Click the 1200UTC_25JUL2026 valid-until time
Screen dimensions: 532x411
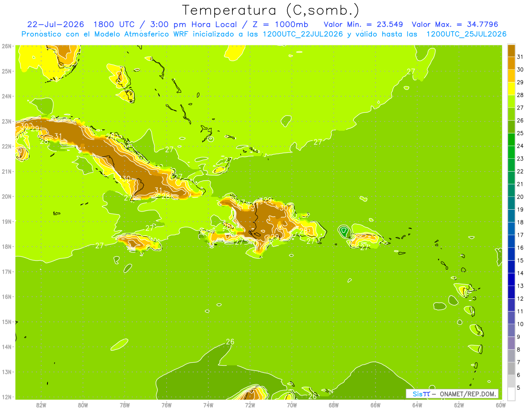[466, 34]
